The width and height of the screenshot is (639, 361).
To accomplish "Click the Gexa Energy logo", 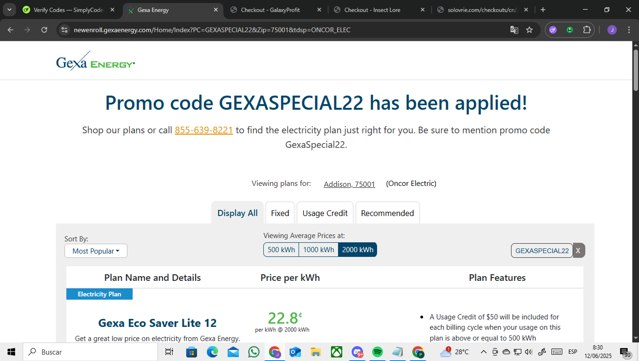I will (95, 62).
